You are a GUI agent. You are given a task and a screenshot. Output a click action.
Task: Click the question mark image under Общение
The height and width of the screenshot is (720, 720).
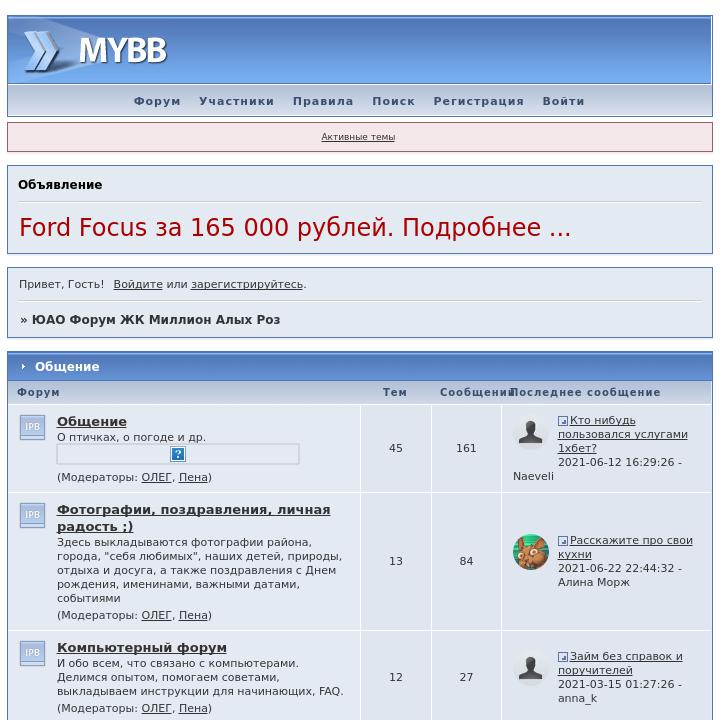point(178,454)
